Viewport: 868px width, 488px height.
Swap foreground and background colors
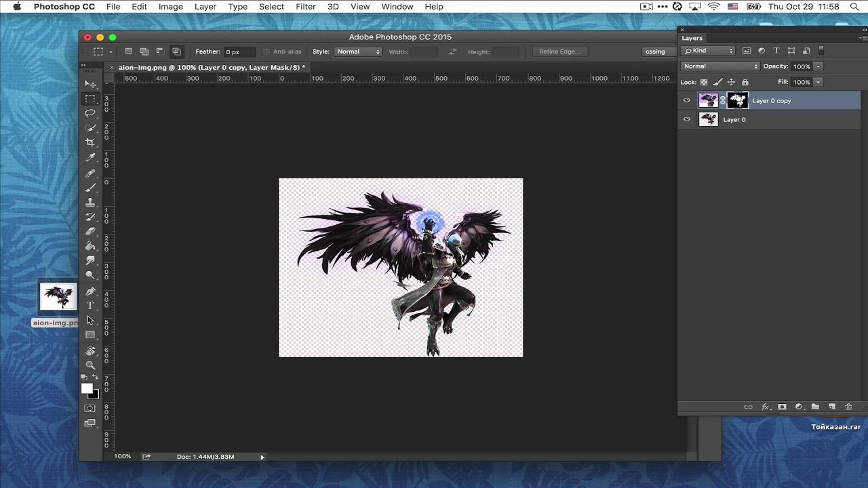[96, 377]
